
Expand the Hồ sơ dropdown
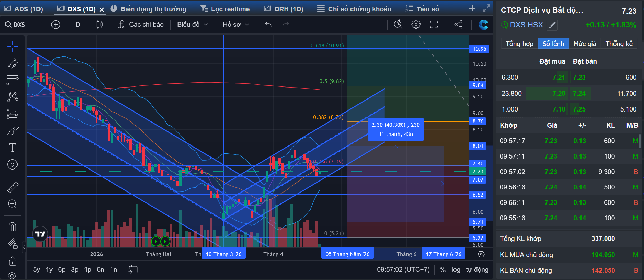(x=236, y=24)
